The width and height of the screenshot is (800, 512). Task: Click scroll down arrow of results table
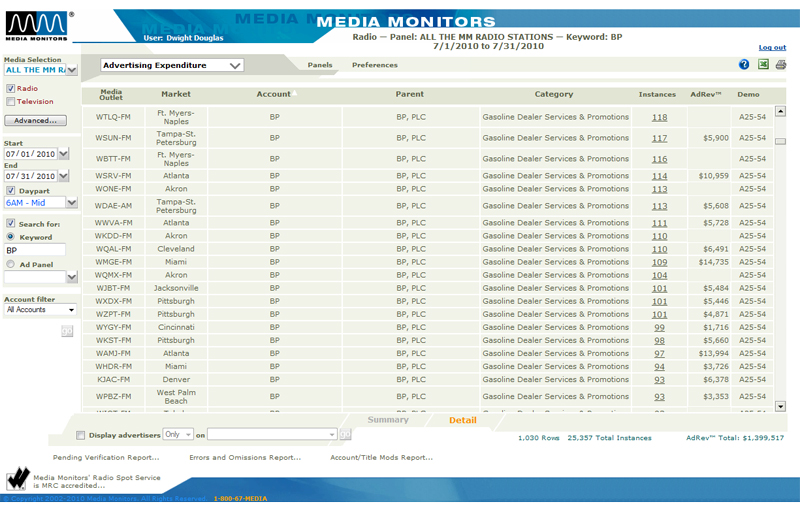tap(780, 407)
